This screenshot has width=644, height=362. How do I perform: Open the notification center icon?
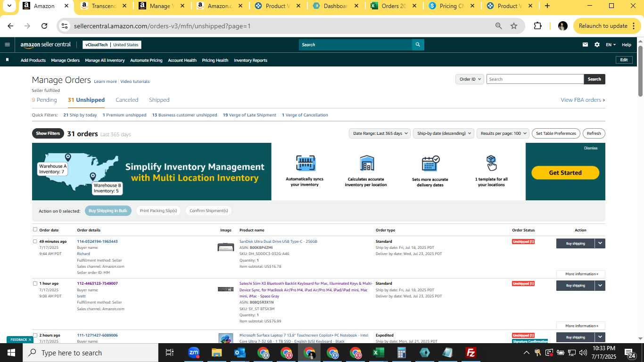coord(630,353)
